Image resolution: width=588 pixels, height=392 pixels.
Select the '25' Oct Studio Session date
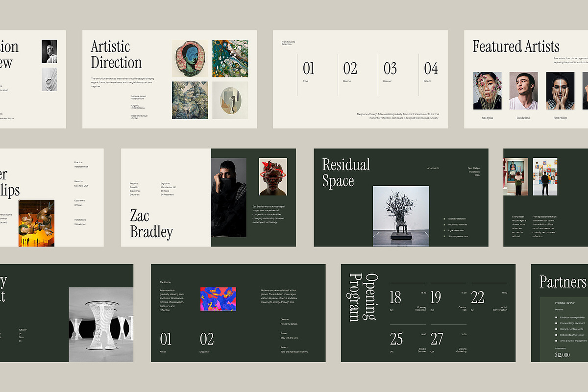click(396, 339)
